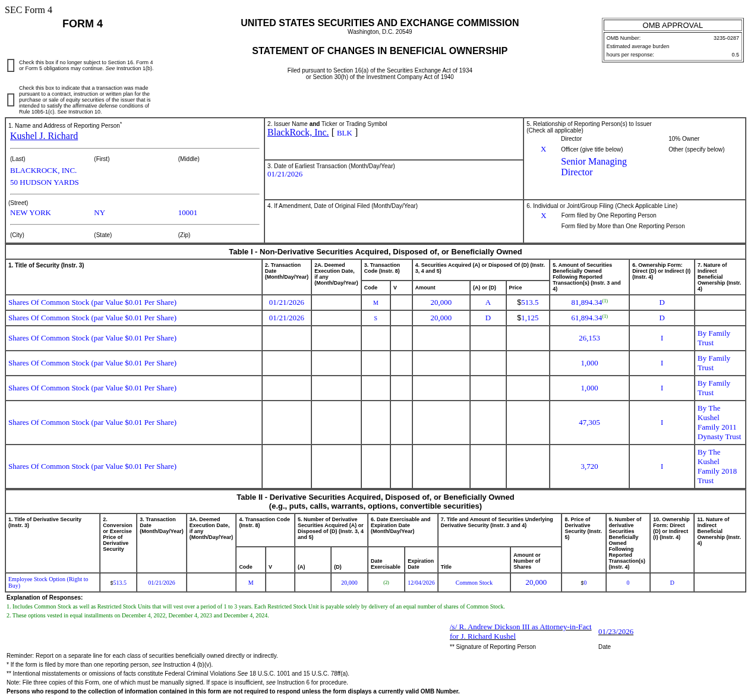Click the X mark beside Officer (give title below)

[x=543, y=149]
